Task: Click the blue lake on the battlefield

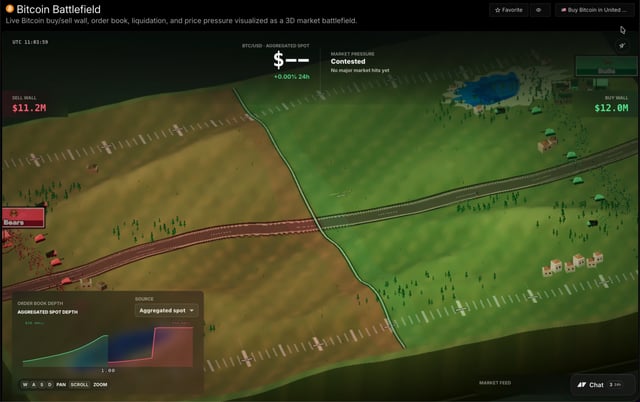Action: [x=488, y=90]
